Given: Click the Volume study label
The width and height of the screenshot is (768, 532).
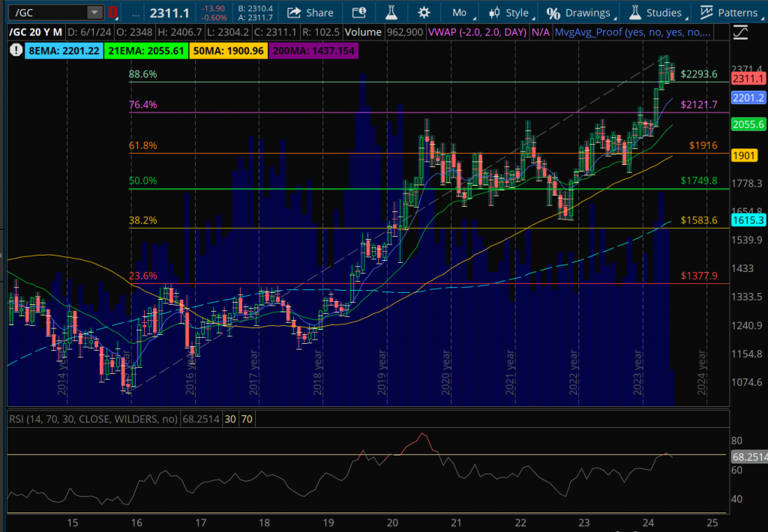Looking at the screenshot, I should 363,32.
